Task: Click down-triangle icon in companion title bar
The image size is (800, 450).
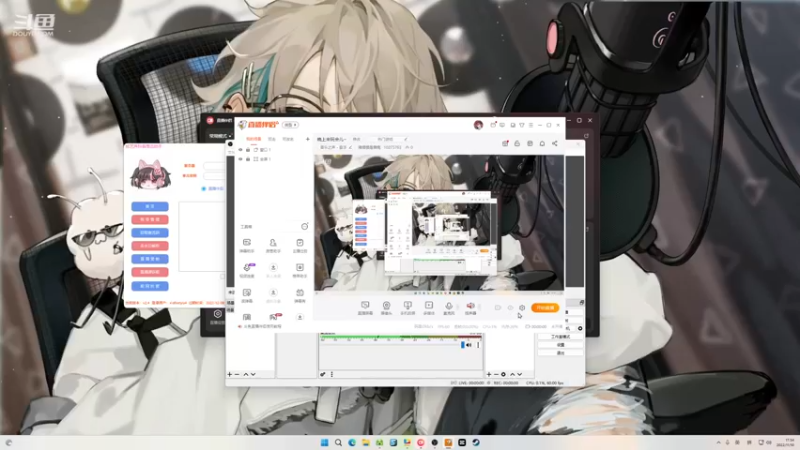Action: click(x=521, y=125)
